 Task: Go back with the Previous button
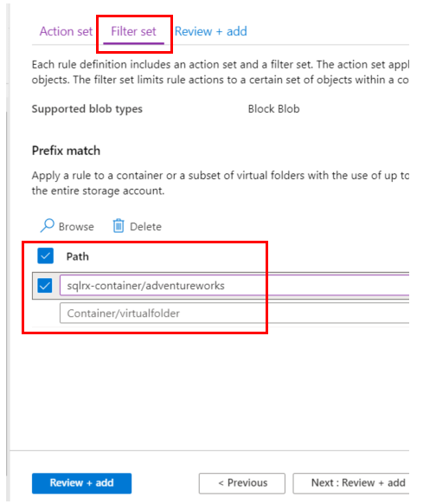242,483
